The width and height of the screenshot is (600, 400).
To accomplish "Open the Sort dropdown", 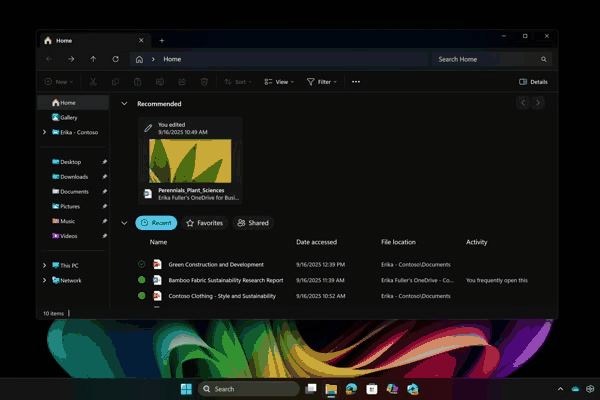I will coord(238,82).
